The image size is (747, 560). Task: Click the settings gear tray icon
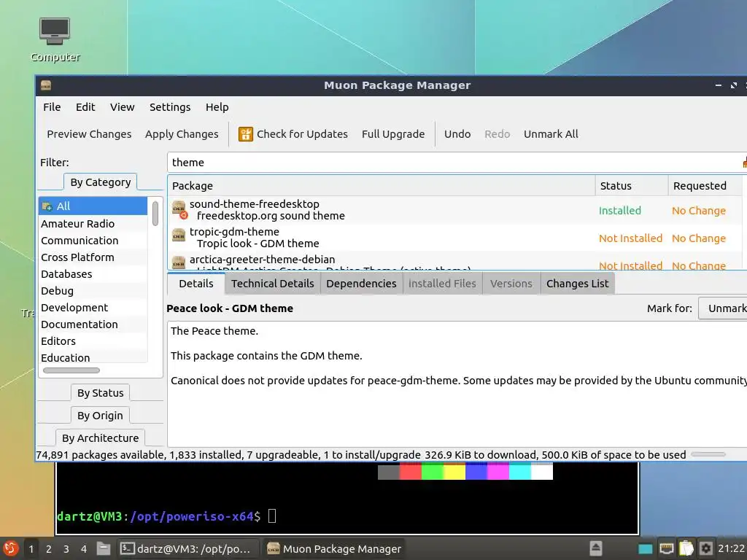pyautogui.click(x=706, y=548)
